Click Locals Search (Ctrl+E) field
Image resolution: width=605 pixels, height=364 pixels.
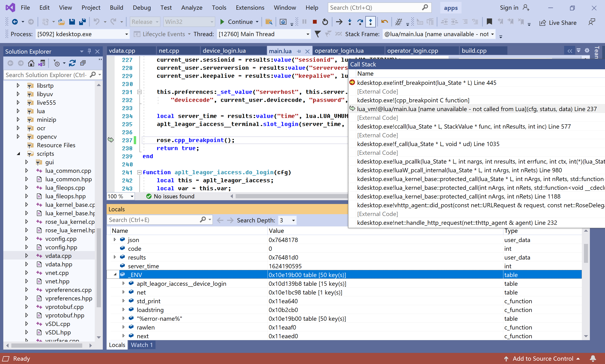pyautogui.click(x=160, y=220)
